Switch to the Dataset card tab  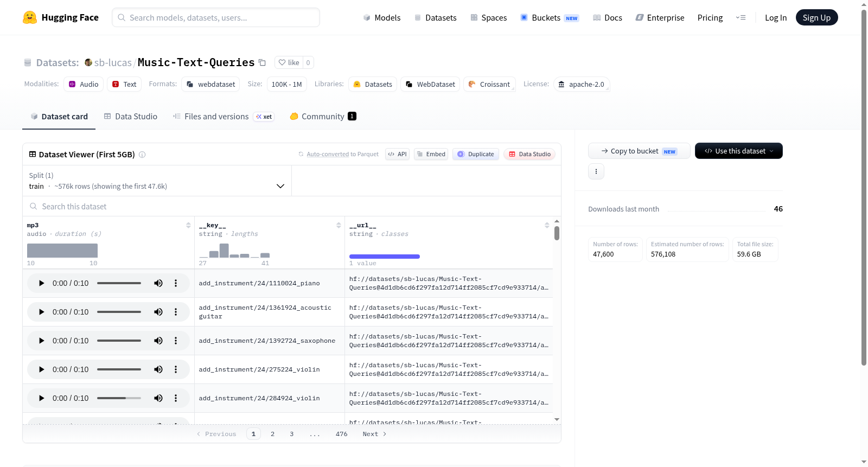point(59,116)
